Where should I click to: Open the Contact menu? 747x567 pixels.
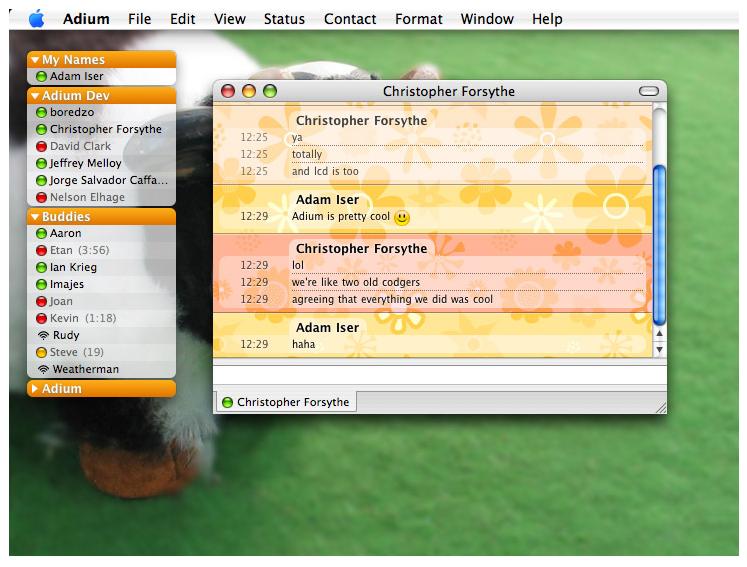click(x=350, y=19)
